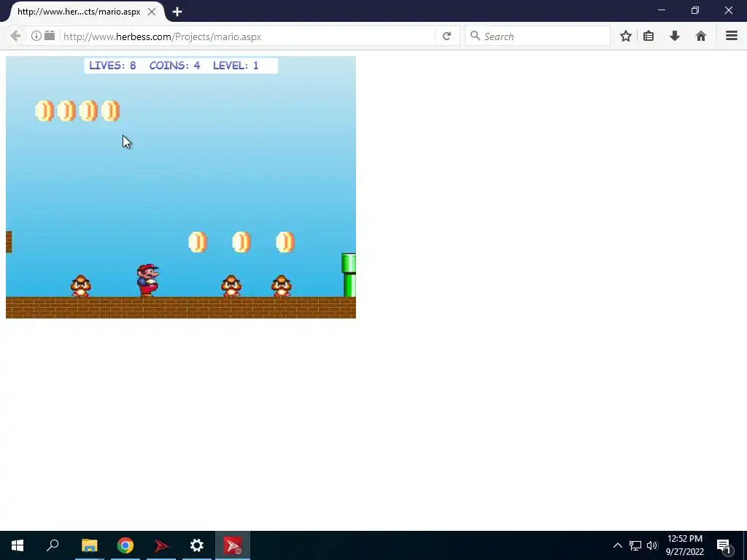The height and width of the screenshot is (560, 747).
Task: Click the "LIVES: 8" text
Action: (112, 66)
